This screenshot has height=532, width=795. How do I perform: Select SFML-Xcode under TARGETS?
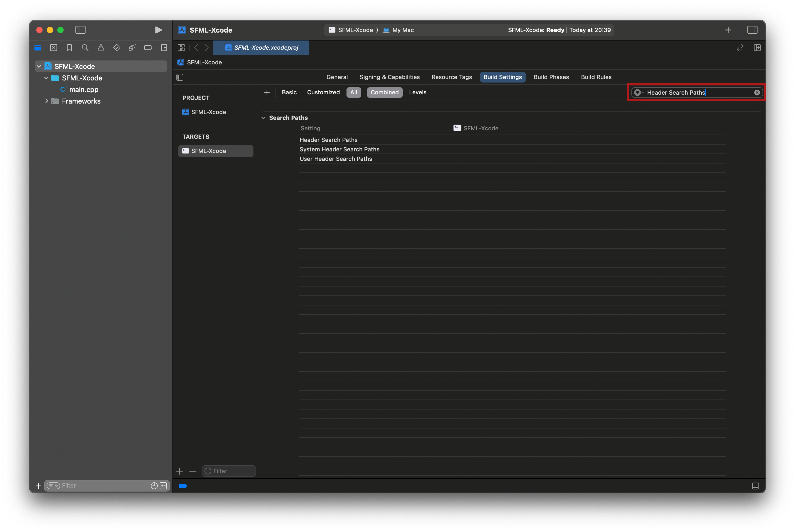pyautogui.click(x=216, y=151)
